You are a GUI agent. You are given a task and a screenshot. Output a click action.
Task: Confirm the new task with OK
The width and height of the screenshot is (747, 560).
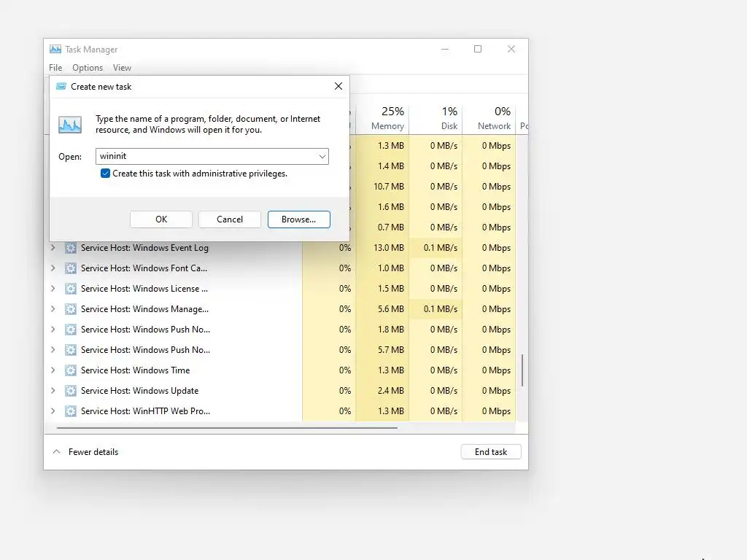click(161, 219)
